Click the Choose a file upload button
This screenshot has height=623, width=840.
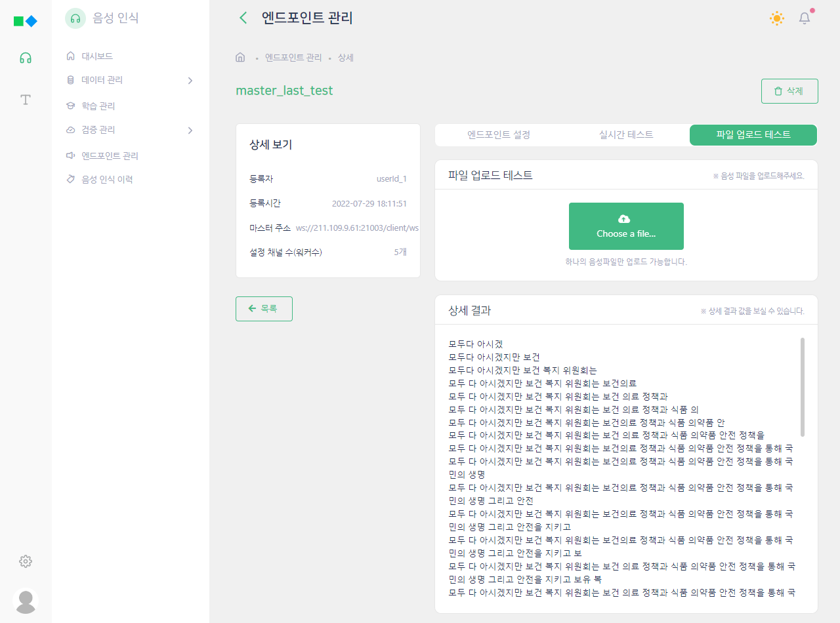point(626,226)
